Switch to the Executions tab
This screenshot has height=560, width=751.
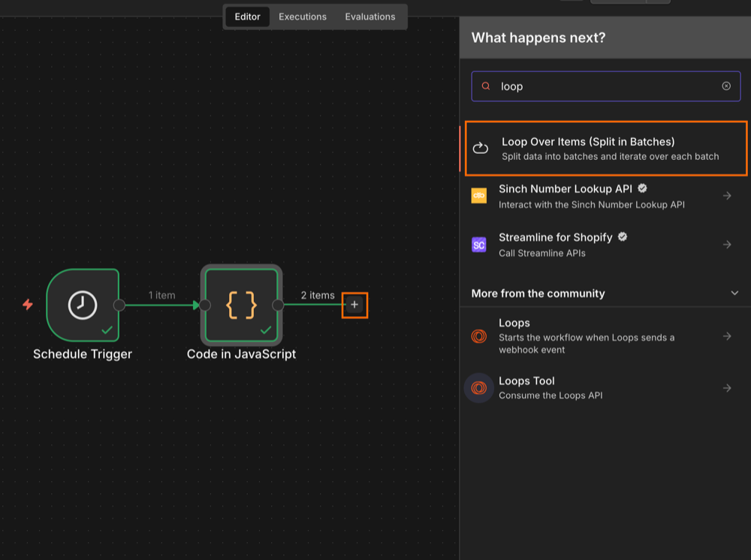(302, 17)
